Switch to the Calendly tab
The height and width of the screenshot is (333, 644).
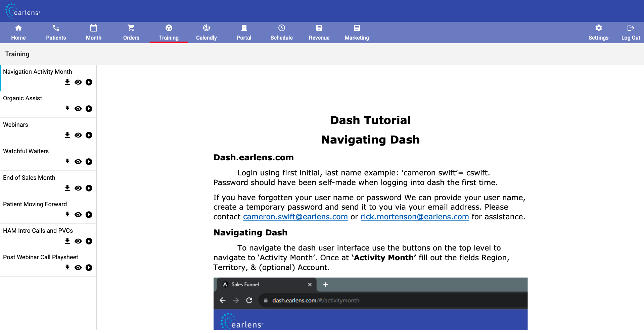206,33
